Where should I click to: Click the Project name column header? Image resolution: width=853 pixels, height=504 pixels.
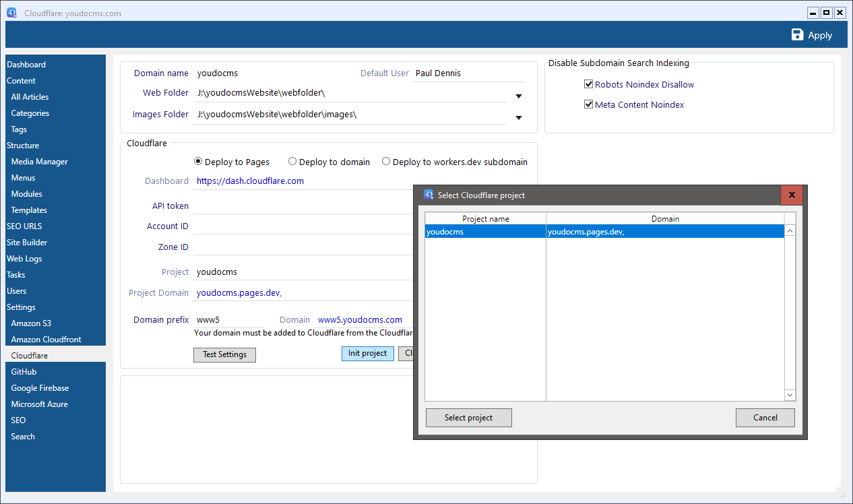point(486,219)
